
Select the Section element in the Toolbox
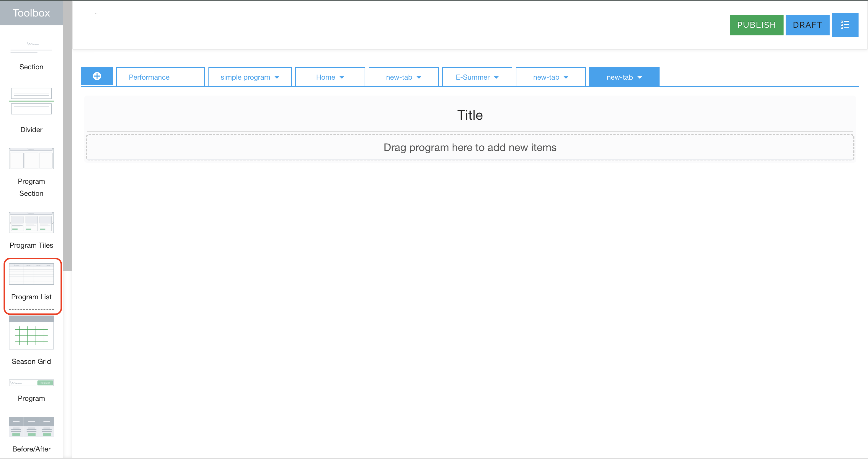click(31, 54)
